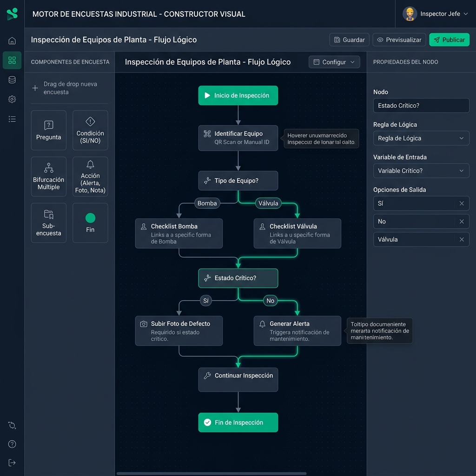Remove the Sí output option
The width and height of the screenshot is (476, 476).
pos(462,204)
